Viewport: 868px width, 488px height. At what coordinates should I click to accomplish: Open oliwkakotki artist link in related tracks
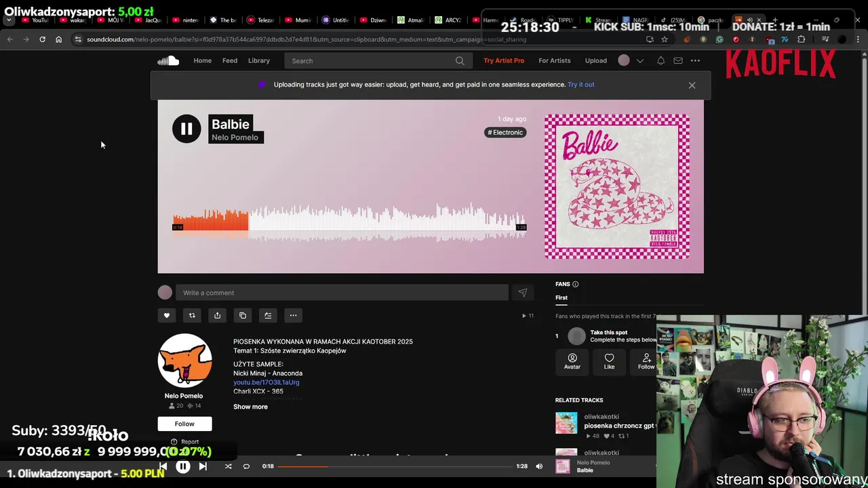(601, 417)
